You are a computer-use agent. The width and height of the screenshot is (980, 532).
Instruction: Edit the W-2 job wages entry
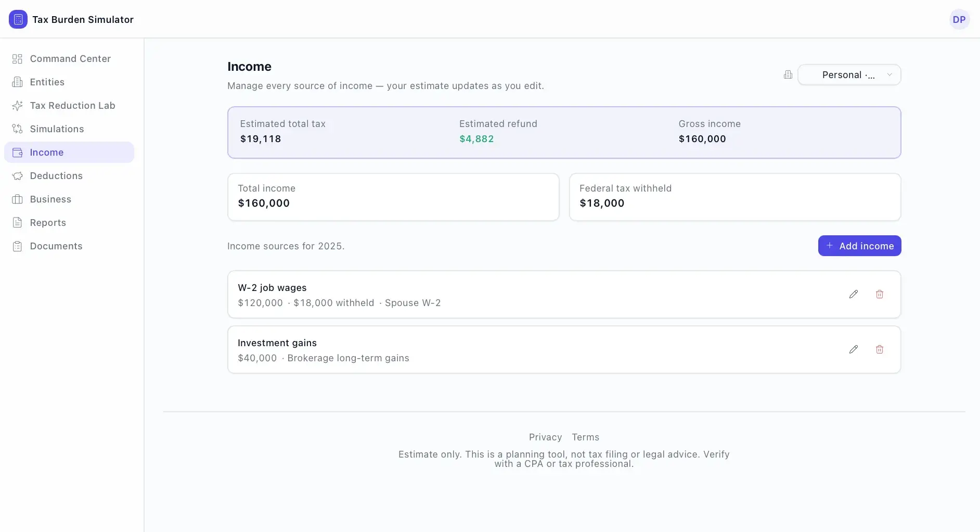point(854,294)
